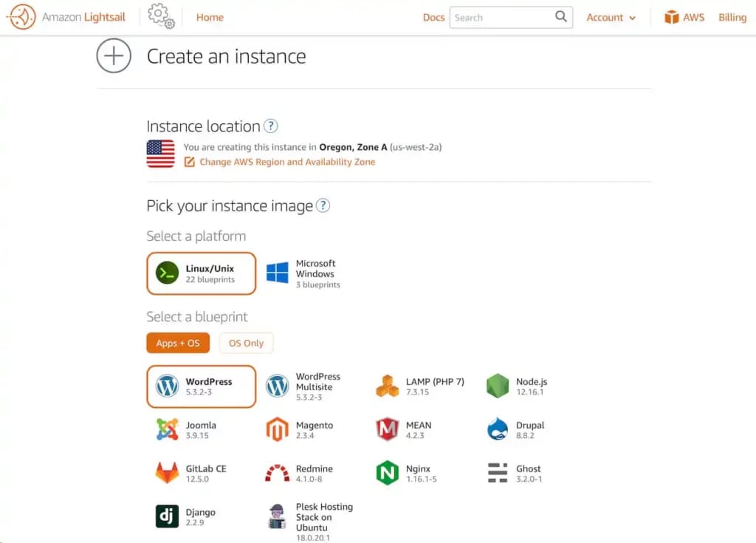Image resolution: width=756 pixels, height=543 pixels.
Task: Open the settings gears icon
Action: pos(162,16)
